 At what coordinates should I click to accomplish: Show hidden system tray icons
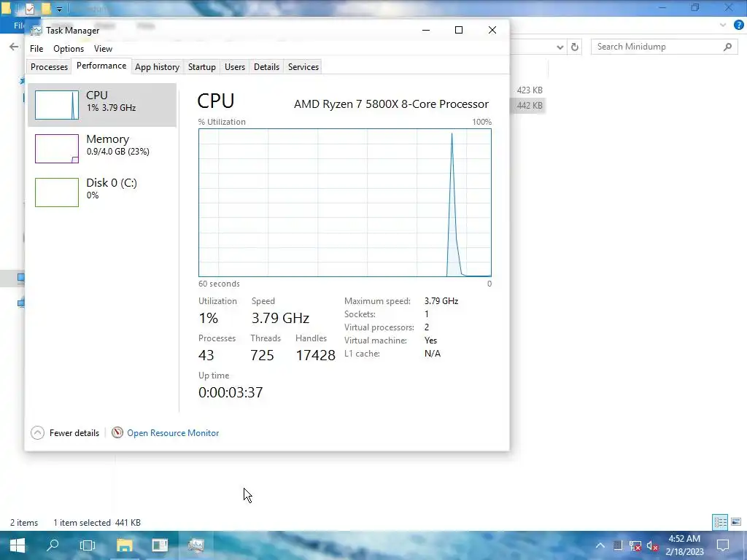pyautogui.click(x=600, y=545)
